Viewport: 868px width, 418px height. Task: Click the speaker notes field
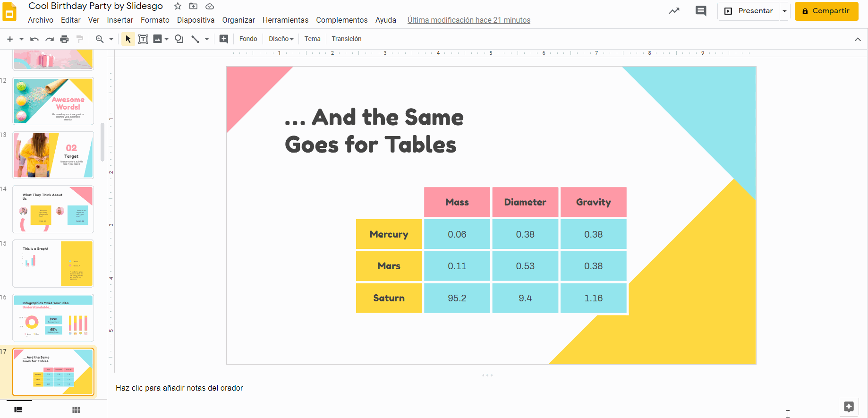pyautogui.click(x=486, y=388)
